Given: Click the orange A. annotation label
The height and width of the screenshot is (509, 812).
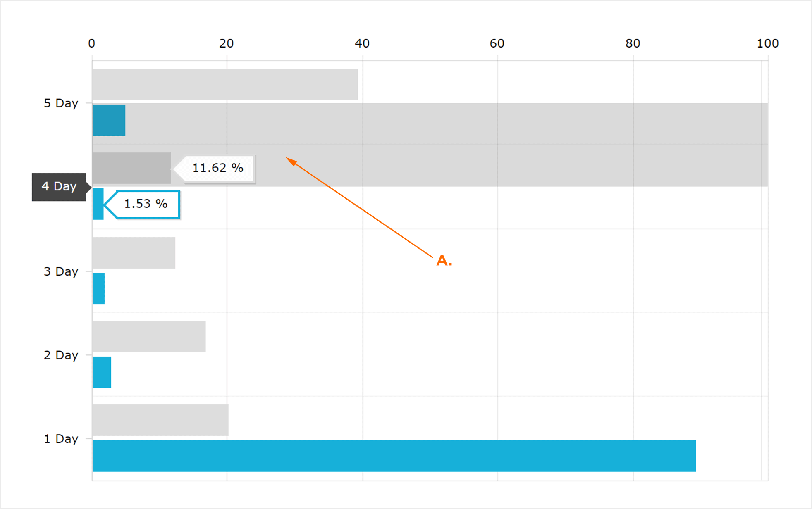Looking at the screenshot, I should [444, 260].
